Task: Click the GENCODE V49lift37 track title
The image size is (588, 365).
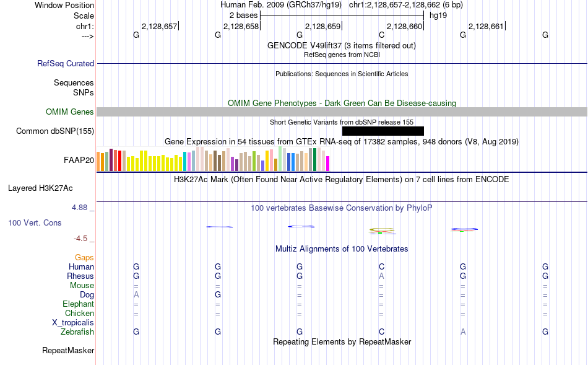Action: pyautogui.click(x=341, y=45)
